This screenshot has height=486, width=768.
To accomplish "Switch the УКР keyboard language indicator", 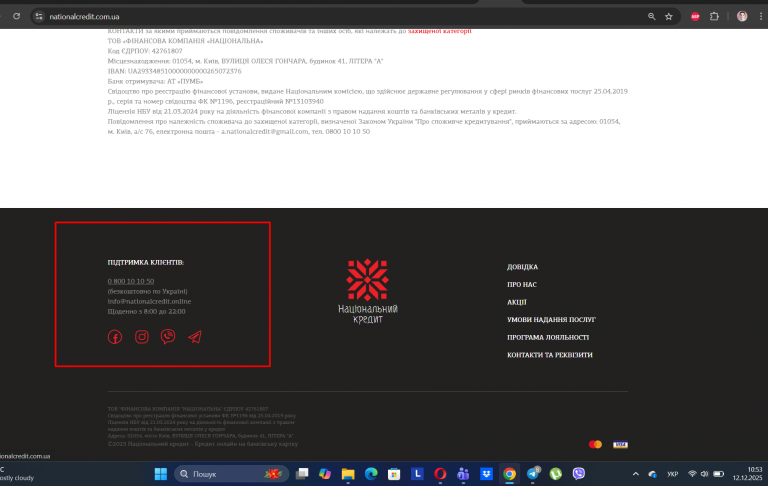I will (x=672, y=474).
